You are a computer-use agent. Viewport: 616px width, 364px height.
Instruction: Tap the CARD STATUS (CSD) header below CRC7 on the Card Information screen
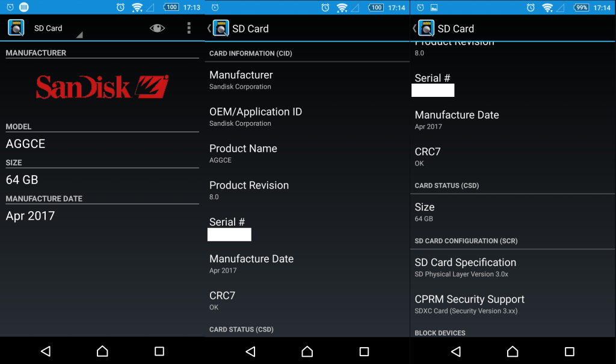point(241,330)
